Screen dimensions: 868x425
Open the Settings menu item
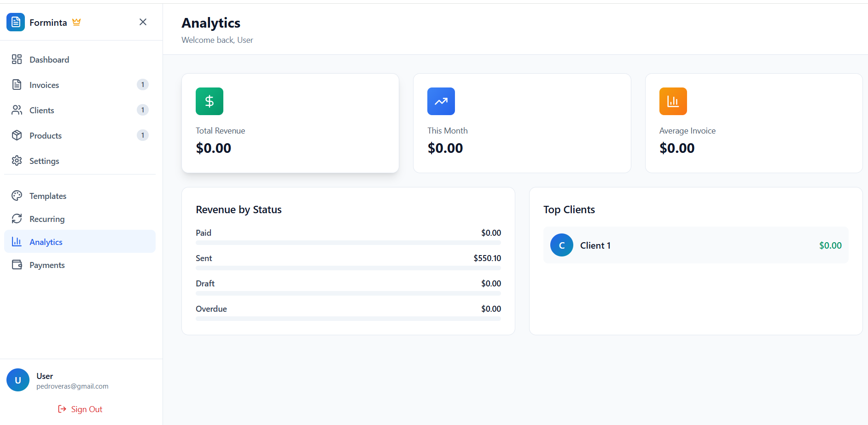coord(80,161)
